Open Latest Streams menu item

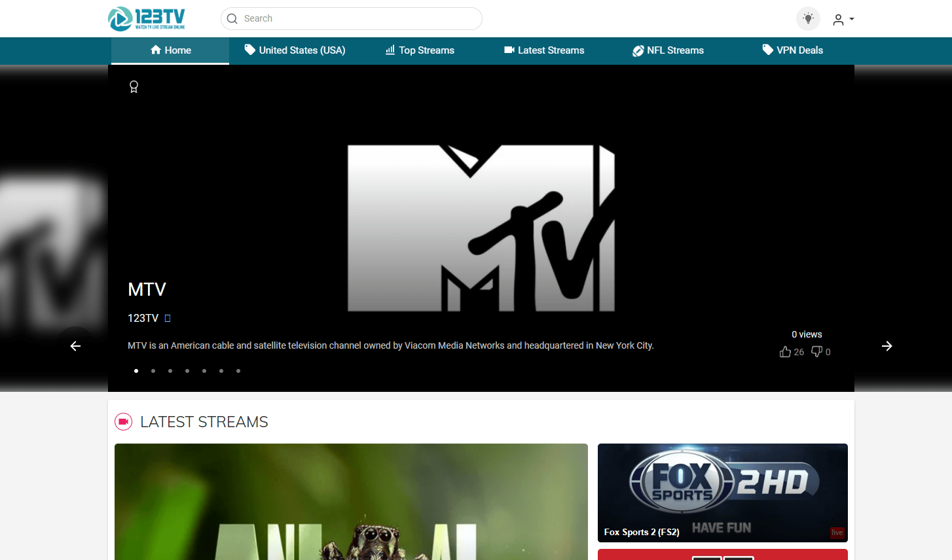[x=544, y=50]
